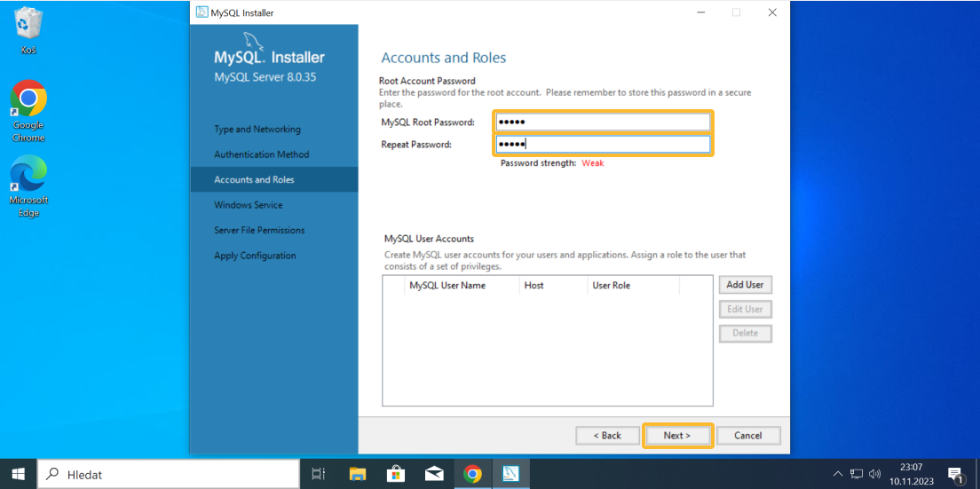The width and height of the screenshot is (980, 489).
Task: Open the notification center icon
Action: click(955, 474)
